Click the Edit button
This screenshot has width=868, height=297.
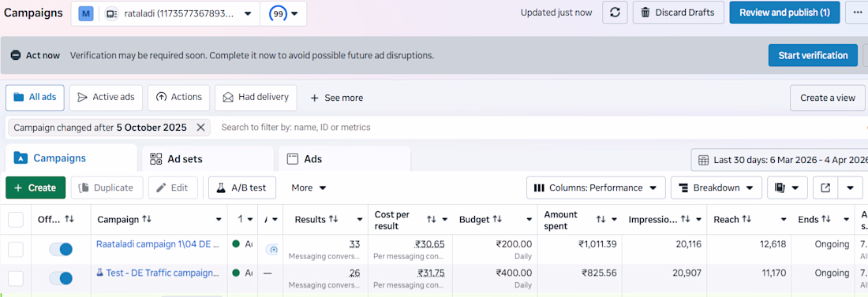[x=173, y=187]
